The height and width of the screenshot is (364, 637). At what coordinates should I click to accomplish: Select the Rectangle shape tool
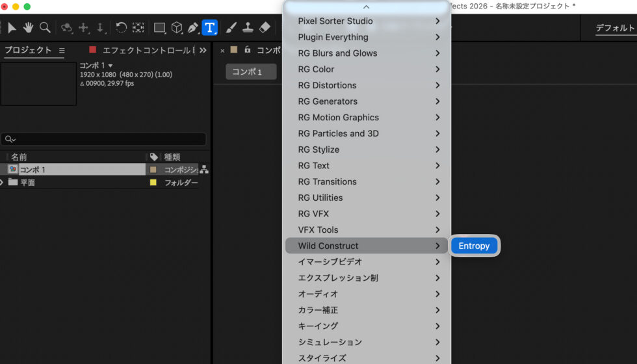[160, 27]
